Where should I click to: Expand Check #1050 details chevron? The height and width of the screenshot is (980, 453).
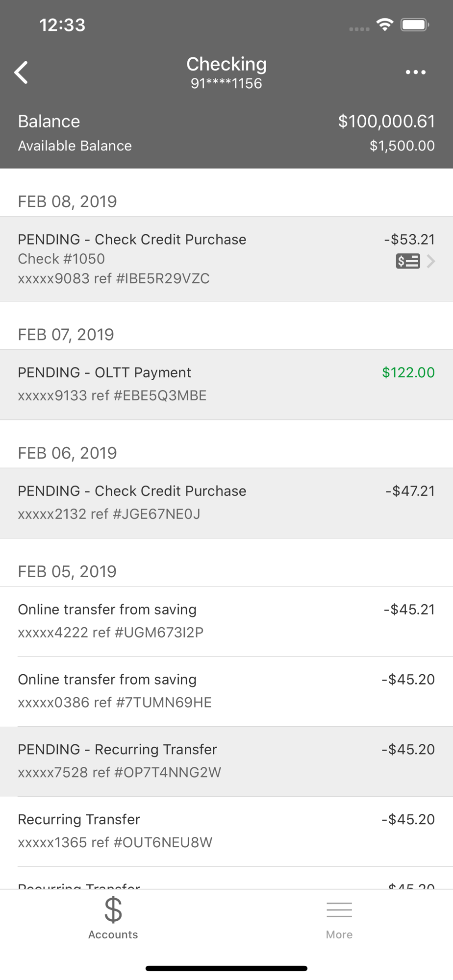431,261
